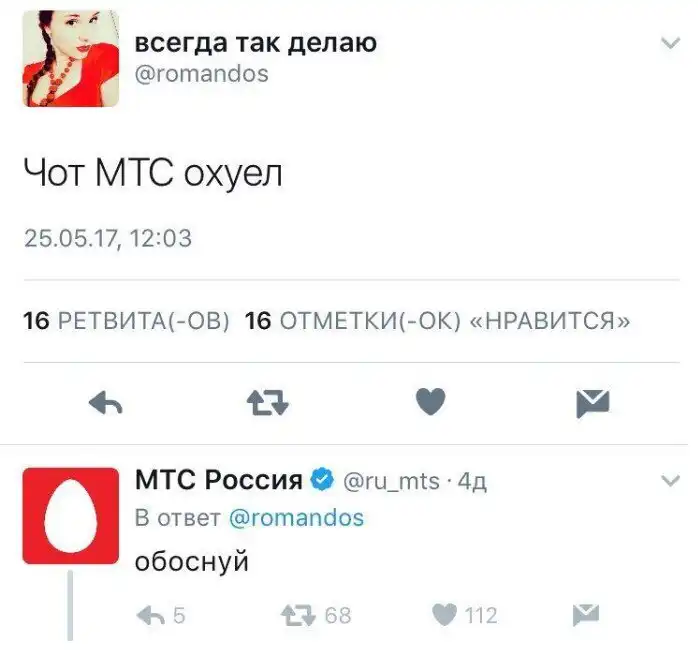Reply to МТС Россия's response
Viewport: 698px width, 650px height.
(151, 615)
